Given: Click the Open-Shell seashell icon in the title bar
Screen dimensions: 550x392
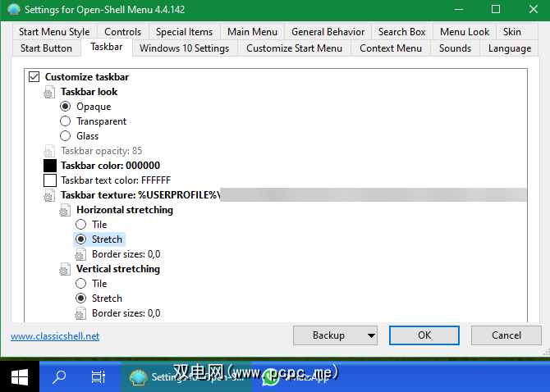Looking at the screenshot, I should pyautogui.click(x=14, y=10).
